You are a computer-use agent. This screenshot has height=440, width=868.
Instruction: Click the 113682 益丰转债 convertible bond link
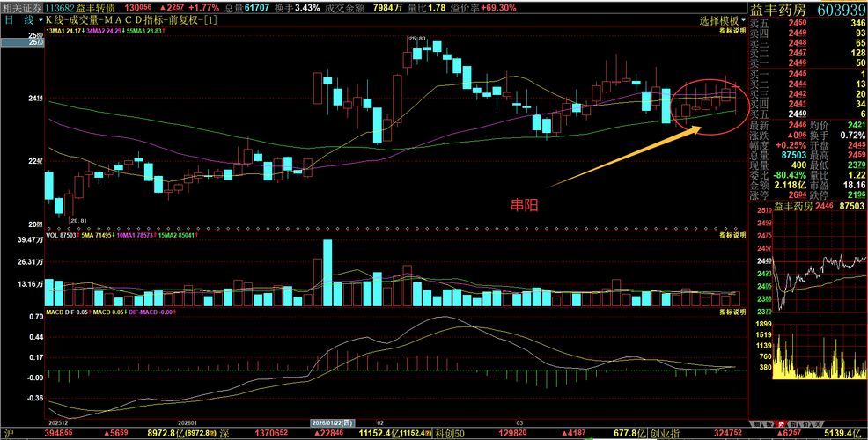tap(80, 8)
